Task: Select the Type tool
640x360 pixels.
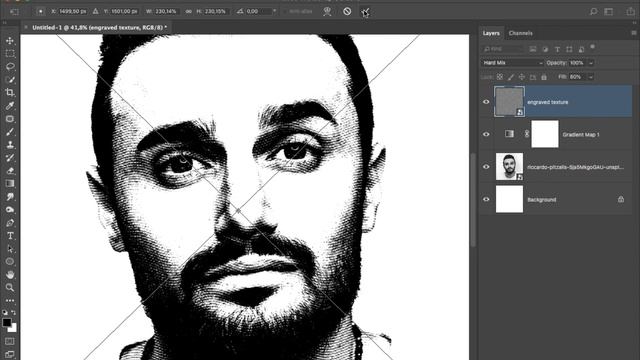Action: (x=10, y=236)
